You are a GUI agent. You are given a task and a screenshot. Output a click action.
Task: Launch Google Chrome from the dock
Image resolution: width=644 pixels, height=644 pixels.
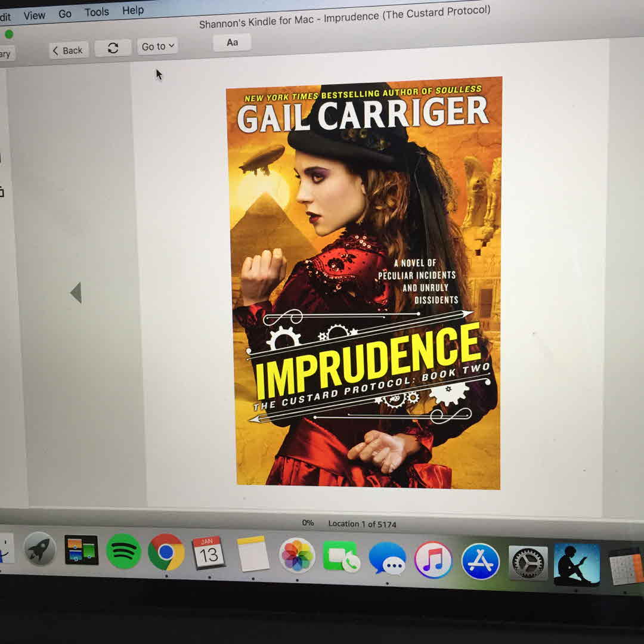166,552
